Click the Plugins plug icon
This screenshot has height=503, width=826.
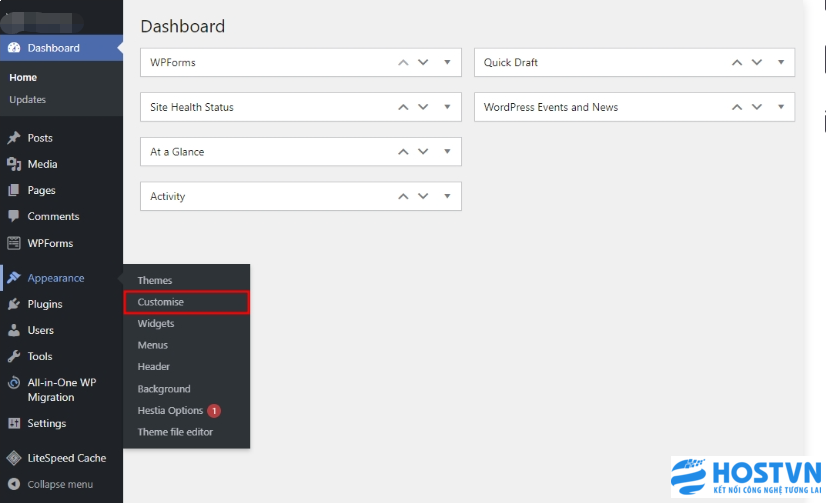pyautogui.click(x=14, y=304)
